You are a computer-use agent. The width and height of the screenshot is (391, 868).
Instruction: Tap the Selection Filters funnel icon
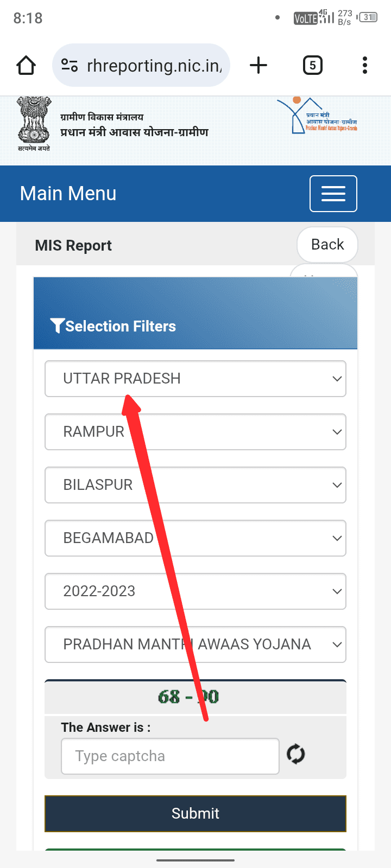click(57, 325)
